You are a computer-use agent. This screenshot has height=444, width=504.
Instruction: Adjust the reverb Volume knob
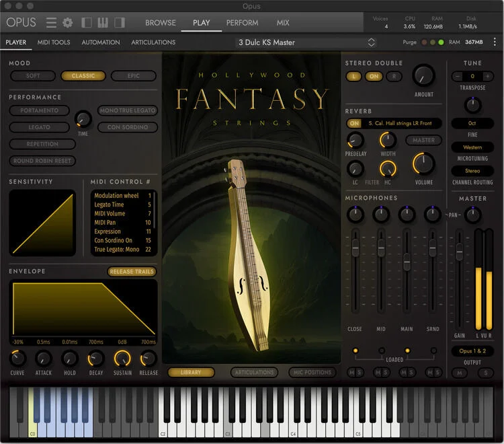tap(423, 163)
